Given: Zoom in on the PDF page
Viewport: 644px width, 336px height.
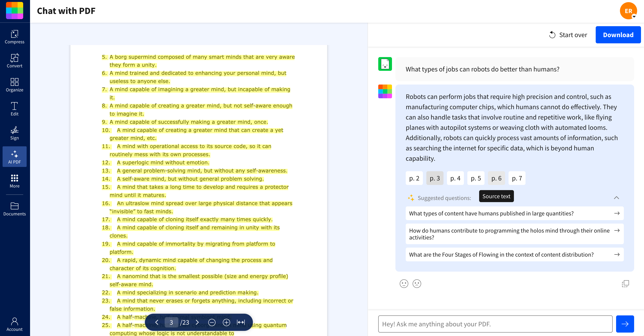Looking at the screenshot, I should 226,322.
